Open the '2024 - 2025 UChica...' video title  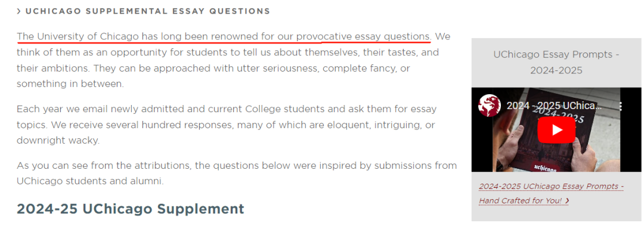point(554,106)
